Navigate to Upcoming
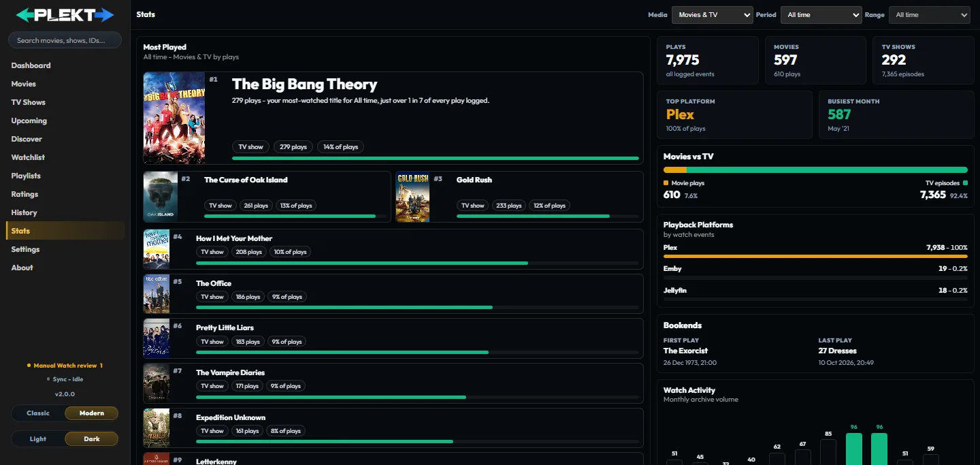980x465 pixels. [x=65, y=121]
